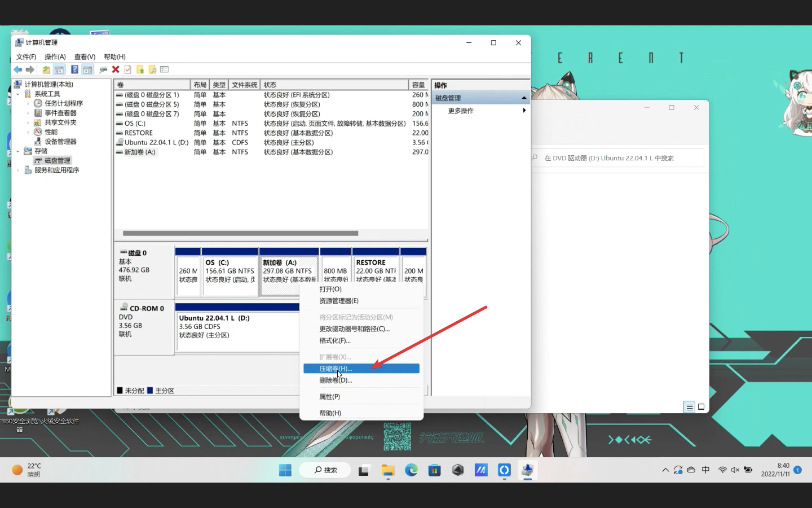Viewport: 812px width, 508px height.
Task: Select 压缩卷(H)... in context menu
Action: point(361,369)
